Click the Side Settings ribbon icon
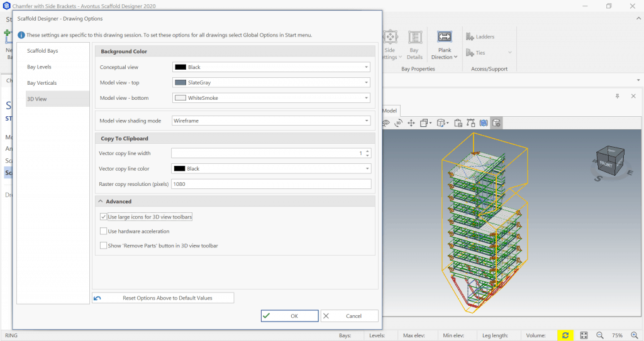This screenshot has height=341, width=644. pyautogui.click(x=390, y=37)
